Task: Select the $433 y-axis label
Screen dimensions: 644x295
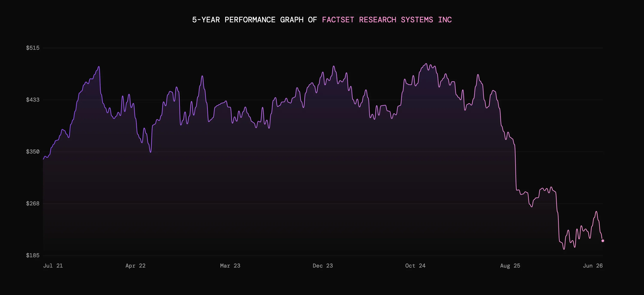Action: click(33, 100)
